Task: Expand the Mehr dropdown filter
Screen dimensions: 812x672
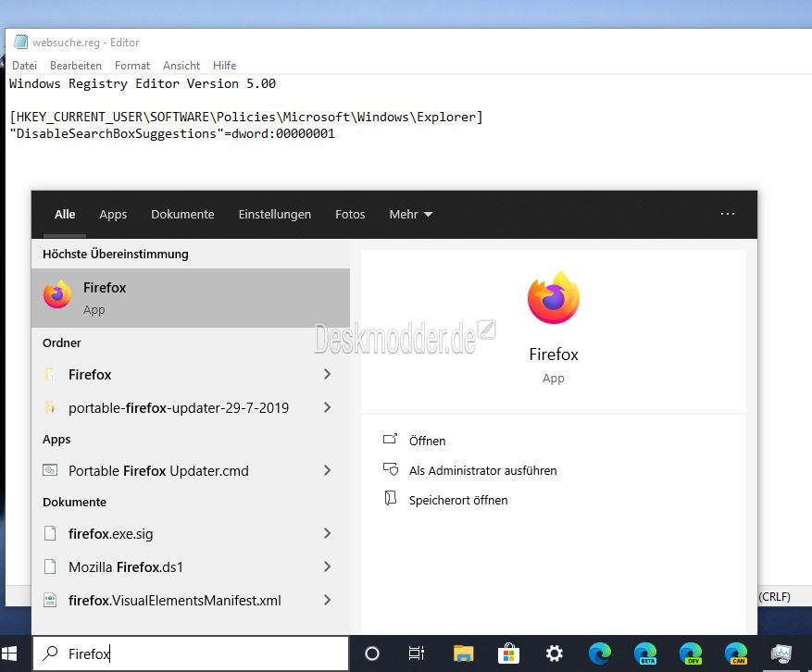Action: (411, 215)
